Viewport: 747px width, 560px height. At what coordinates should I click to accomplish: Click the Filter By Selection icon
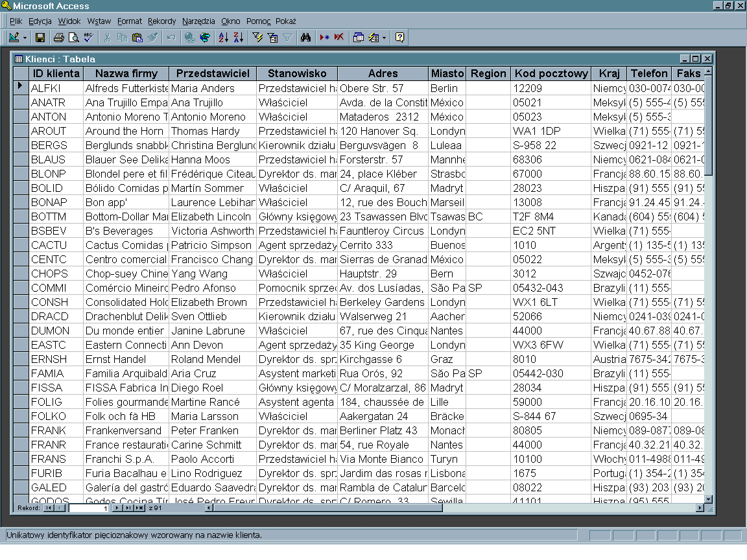[x=257, y=38]
